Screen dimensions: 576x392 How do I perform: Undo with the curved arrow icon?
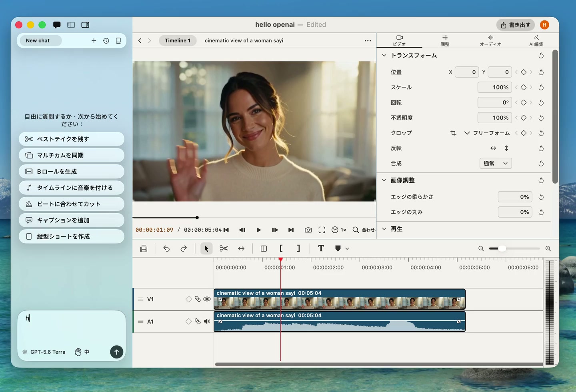coord(166,248)
